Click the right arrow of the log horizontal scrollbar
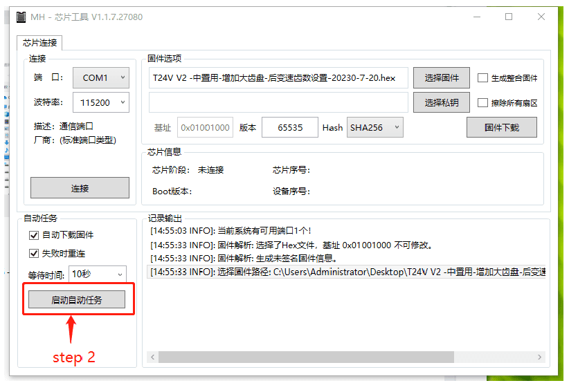The image size is (569, 392). (x=540, y=357)
